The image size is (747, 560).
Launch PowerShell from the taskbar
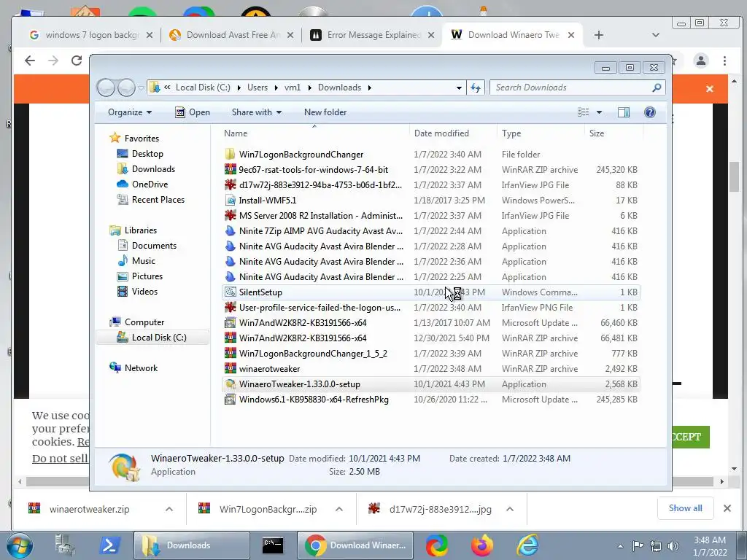109,545
